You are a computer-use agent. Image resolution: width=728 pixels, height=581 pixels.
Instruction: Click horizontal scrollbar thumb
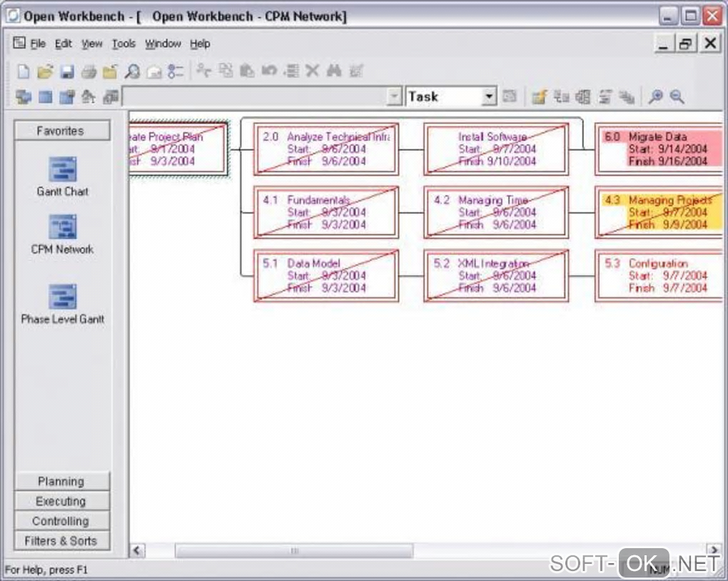[x=294, y=551]
